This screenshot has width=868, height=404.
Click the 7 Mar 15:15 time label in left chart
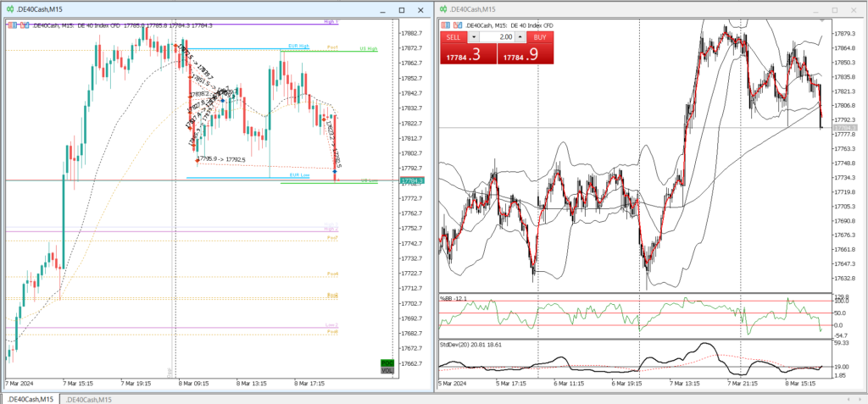click(78, 383)
